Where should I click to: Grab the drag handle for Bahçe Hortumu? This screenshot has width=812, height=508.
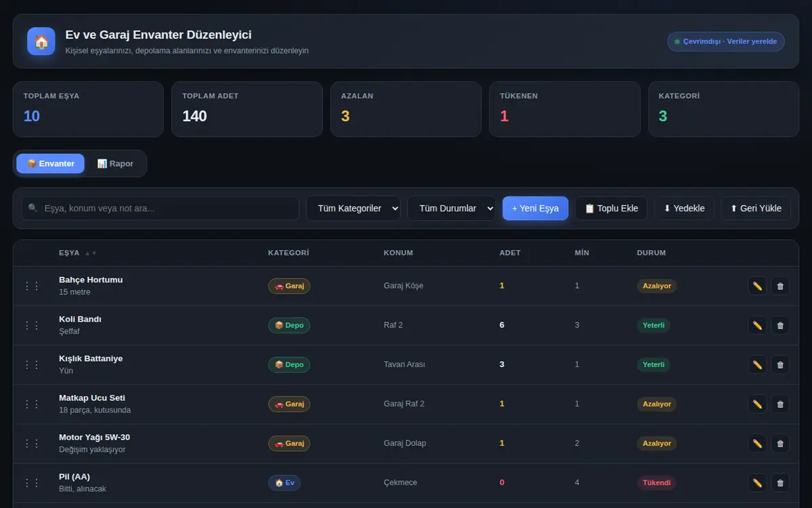tap(32, 286)
